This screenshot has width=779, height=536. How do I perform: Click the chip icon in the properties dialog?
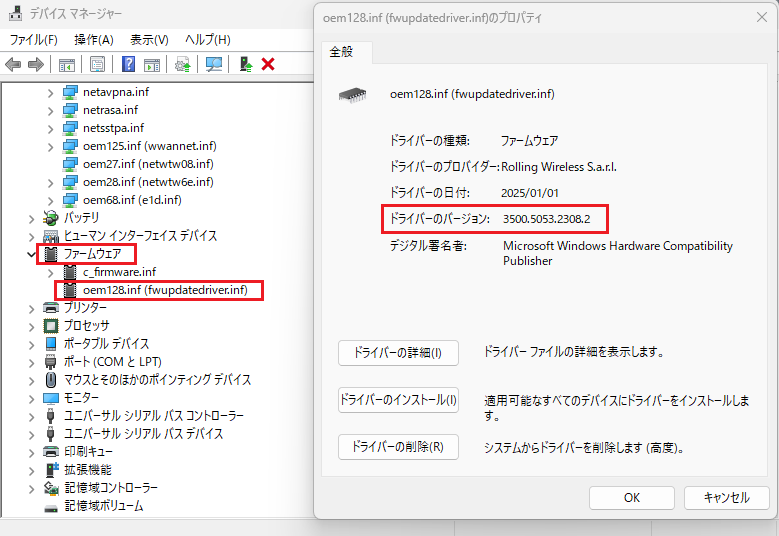click(x=352, y=94)
